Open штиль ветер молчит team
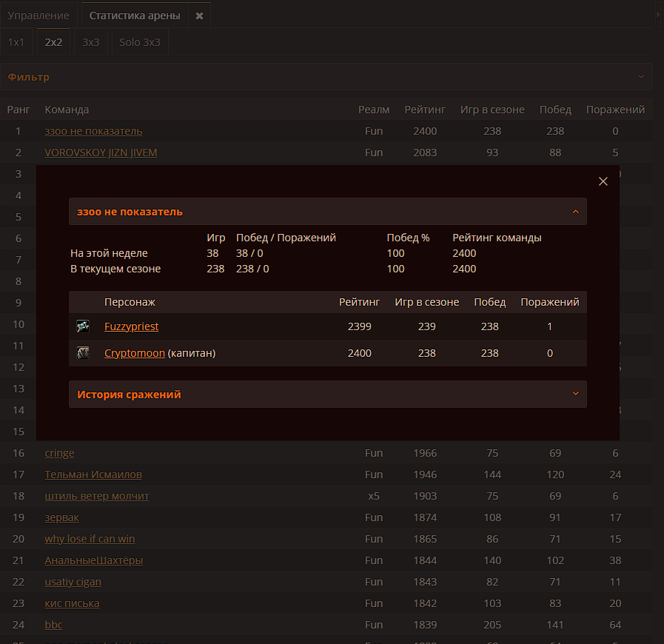This screenshot has height=644, width=664. [x=97, y=496]
